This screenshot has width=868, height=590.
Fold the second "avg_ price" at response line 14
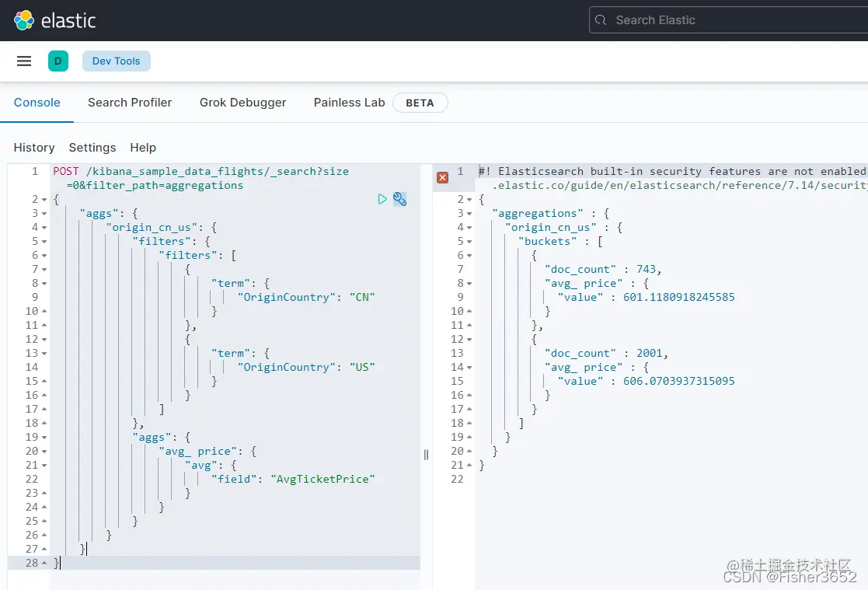(469, 368)
